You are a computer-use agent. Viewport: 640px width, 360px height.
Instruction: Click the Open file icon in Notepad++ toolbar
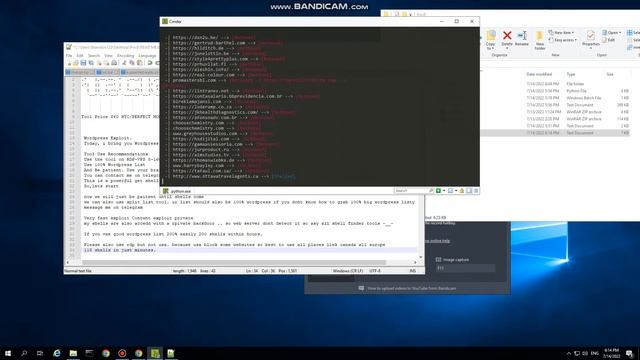(76, 63)
